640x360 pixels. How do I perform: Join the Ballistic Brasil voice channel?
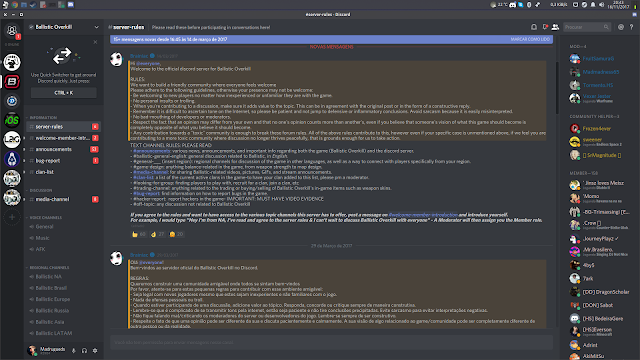coord(63,288)
